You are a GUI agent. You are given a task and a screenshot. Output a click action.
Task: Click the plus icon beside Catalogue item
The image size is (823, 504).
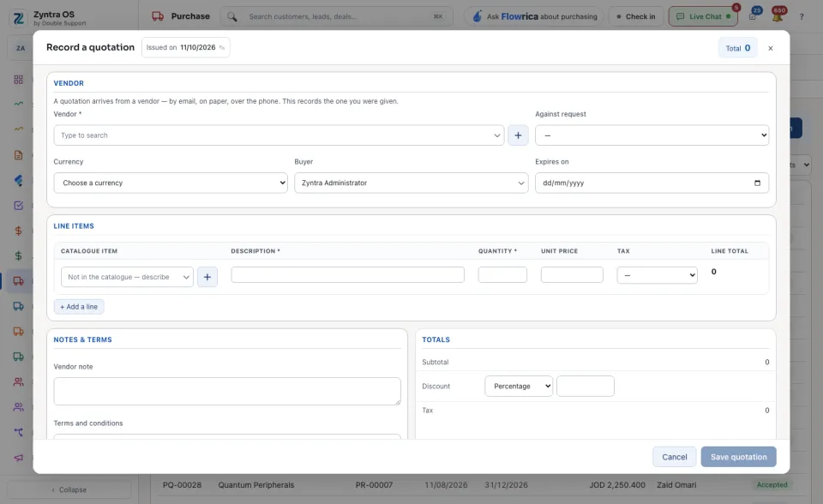tap(207, 277)
